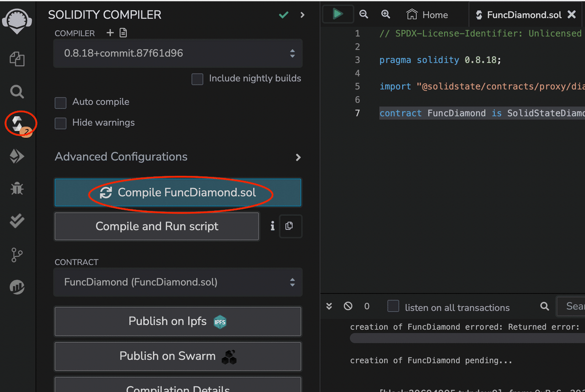Zoom in the editor font
This screenshot has height=392, width=585.
(x=386, y=15)
